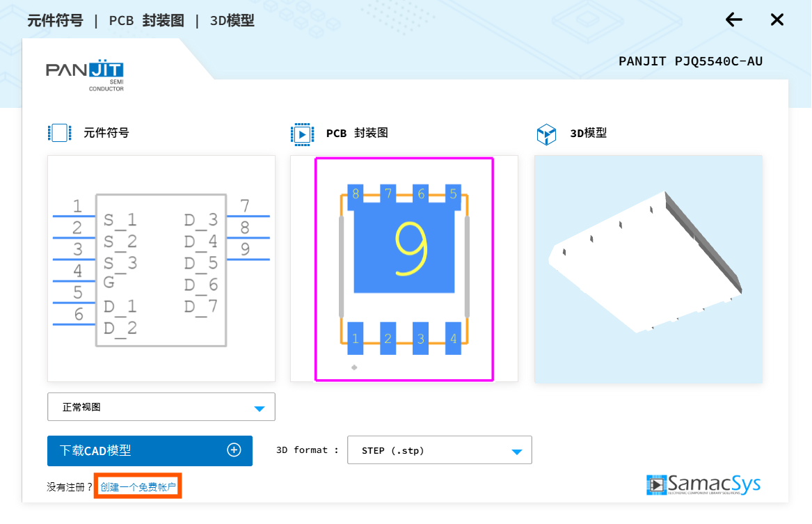Image resolution: width=812 pixels, height=524 pixels.
Task: Open the 创建一个免费帐户 link
Action: point(138,486)
